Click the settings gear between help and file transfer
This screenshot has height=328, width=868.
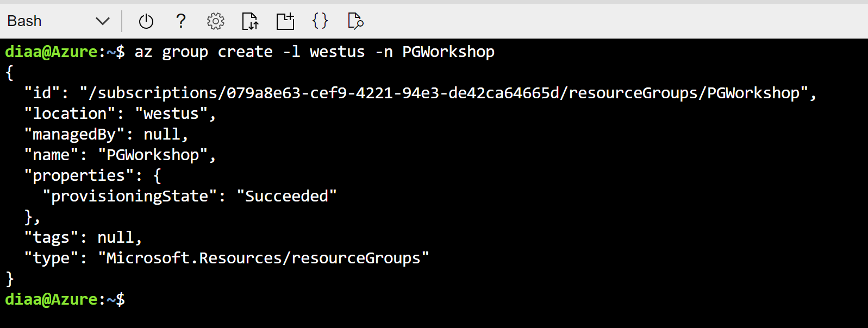tap(215, 21)
